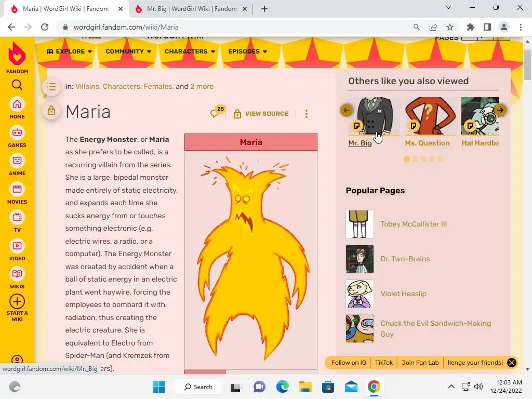This screenshot has width=532, height=399.
Task: Click the page vertical scrollbar thumb
Action: point(528,64)
